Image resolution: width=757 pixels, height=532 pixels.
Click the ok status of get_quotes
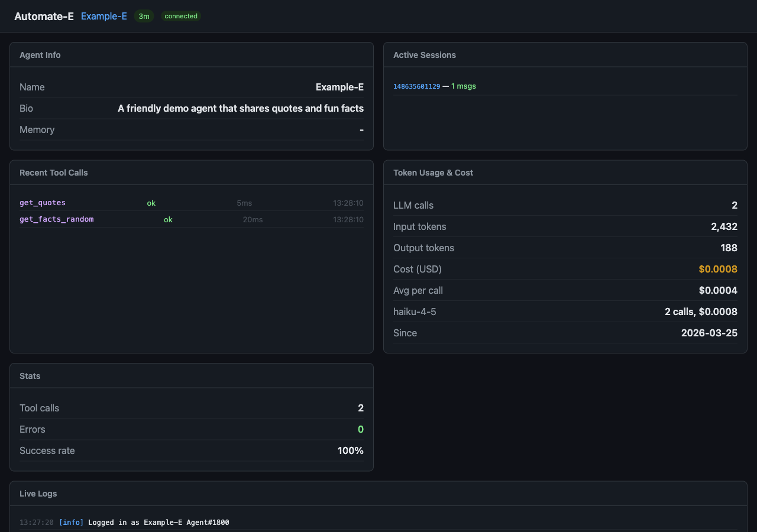[151, 203]
